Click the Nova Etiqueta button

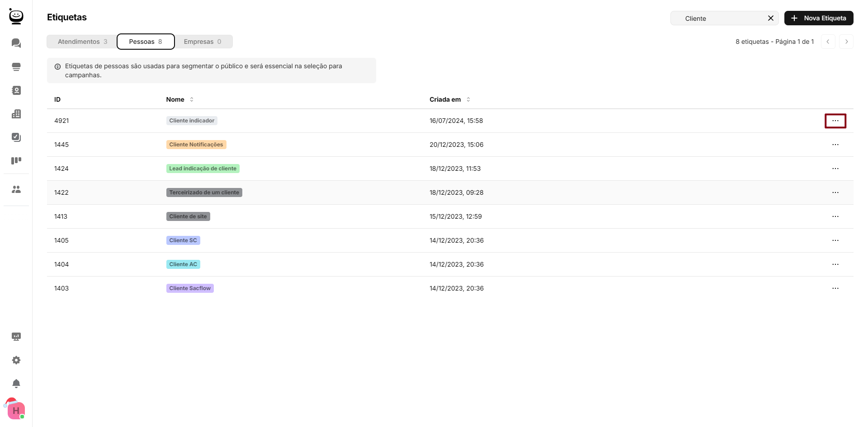pyautogui.click(x=819, y=18)
